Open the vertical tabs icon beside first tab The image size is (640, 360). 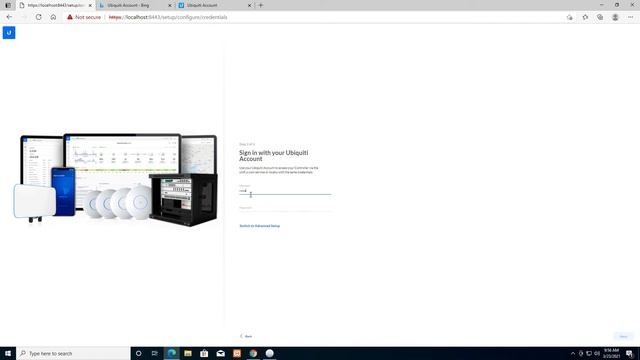pyautogui.click(x=8, y=5)
